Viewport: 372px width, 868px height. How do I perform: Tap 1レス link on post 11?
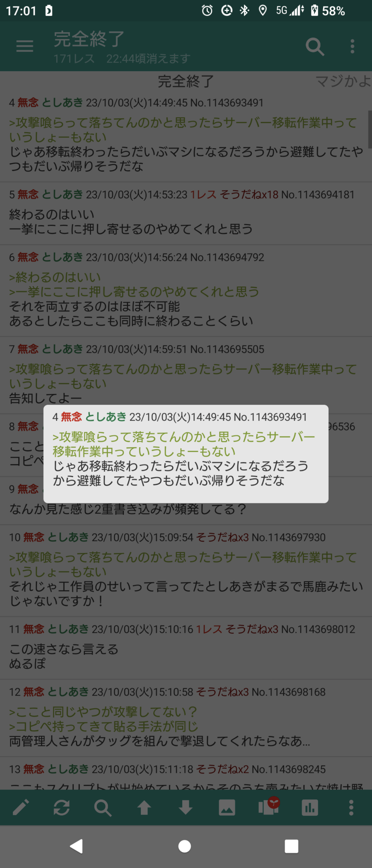point(209,629)
